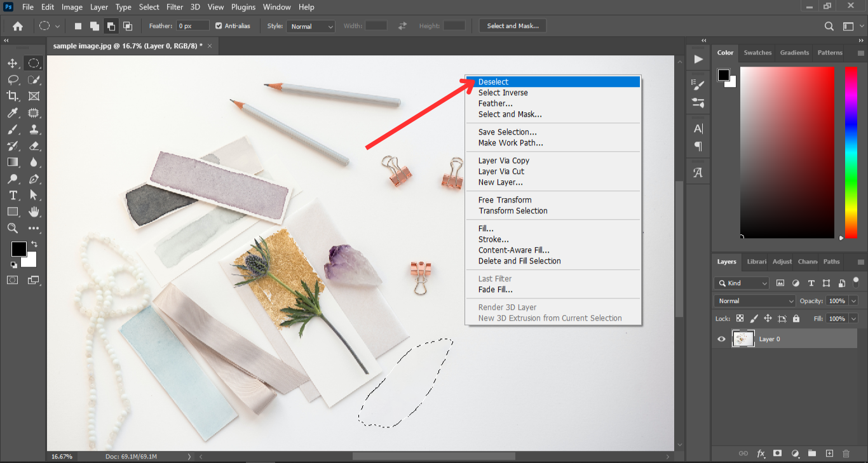Viewport: 868px width, 463px height.
Task: Select the Hand tool
Action: [34, 212]
